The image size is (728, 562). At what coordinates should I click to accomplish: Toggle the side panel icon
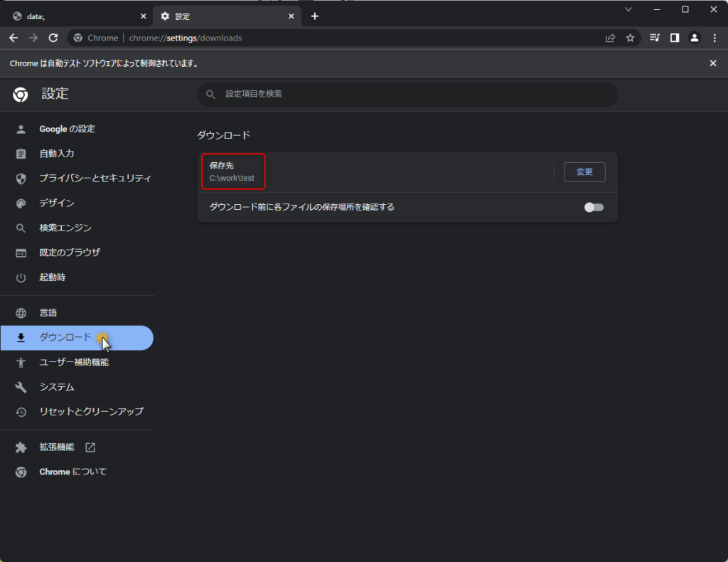675,38
